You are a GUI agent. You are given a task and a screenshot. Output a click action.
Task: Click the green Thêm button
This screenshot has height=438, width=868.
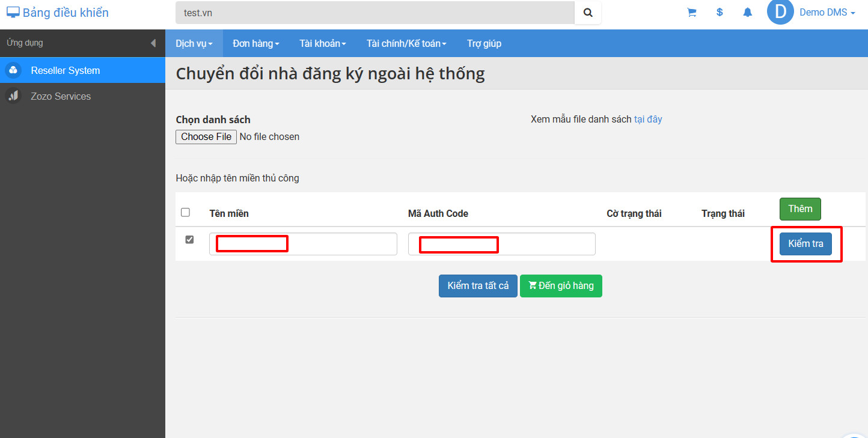click(x=800, y=209)
